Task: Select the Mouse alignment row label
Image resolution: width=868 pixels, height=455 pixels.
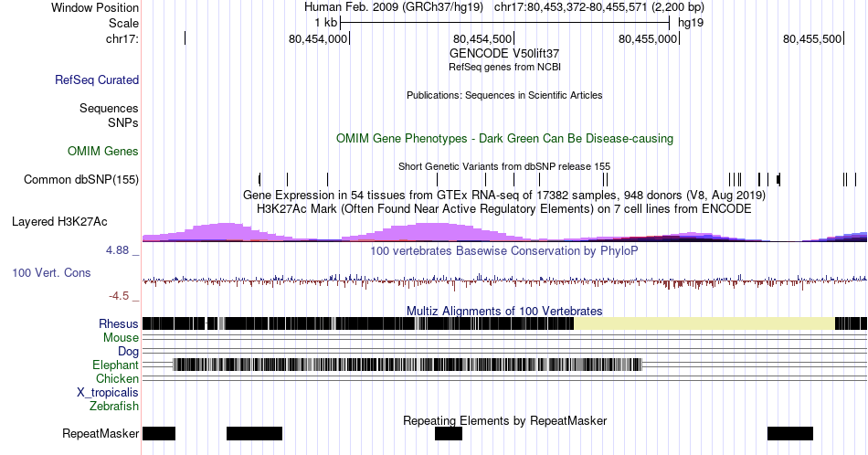Action: [121, 338]
